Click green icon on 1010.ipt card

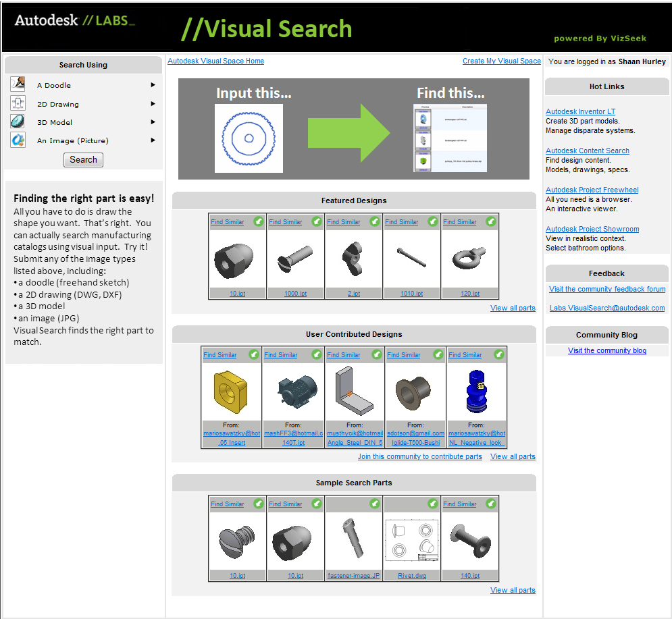pos(433,221)
